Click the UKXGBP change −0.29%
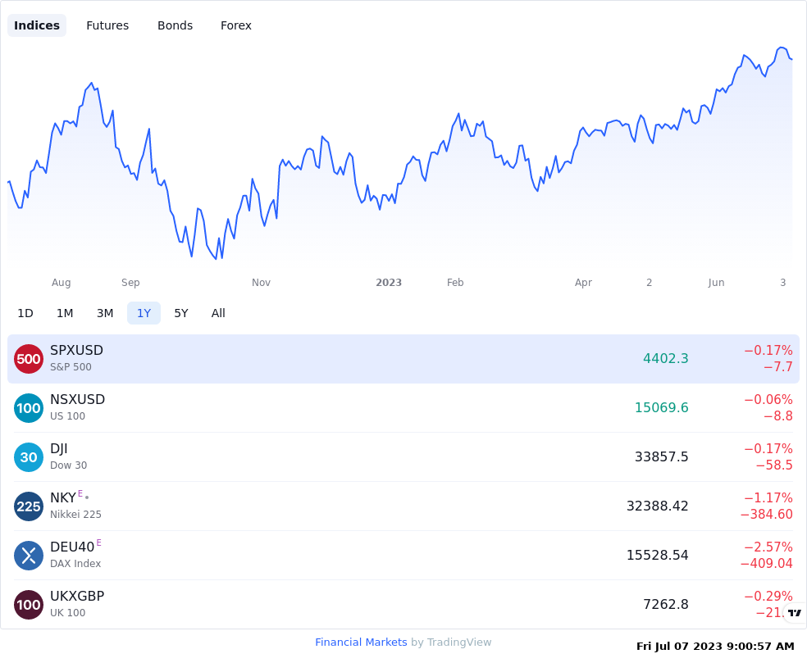807x672 pixels. (768, 596)
